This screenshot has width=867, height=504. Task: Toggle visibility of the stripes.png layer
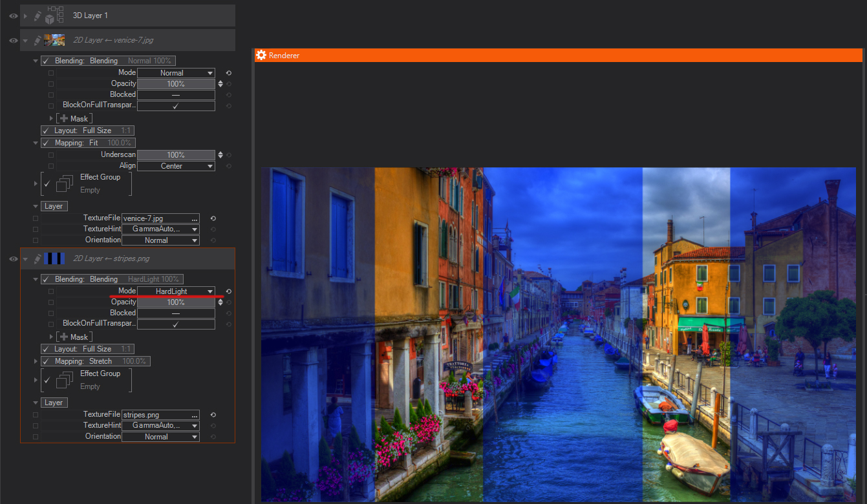pos(13,258)
